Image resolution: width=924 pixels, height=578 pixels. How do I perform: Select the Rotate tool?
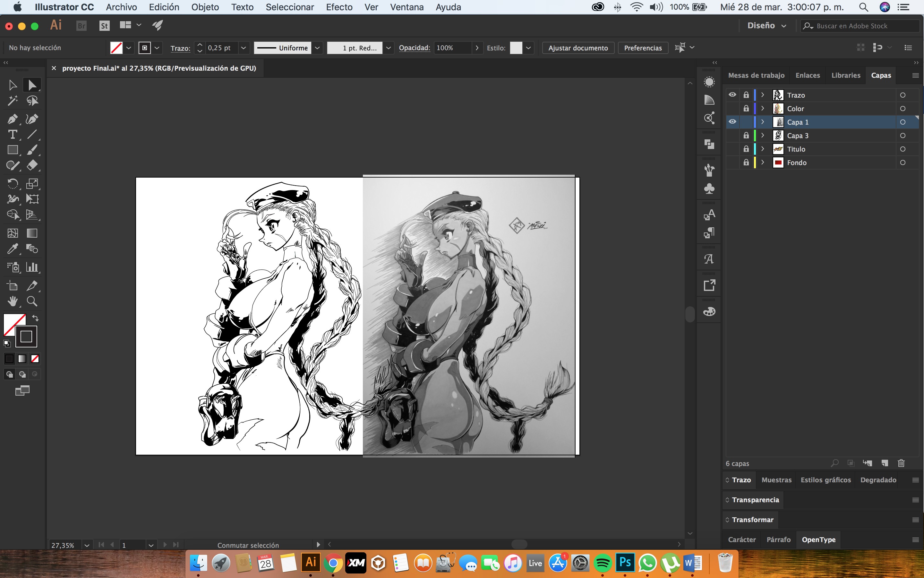click(x=13, y=183)
